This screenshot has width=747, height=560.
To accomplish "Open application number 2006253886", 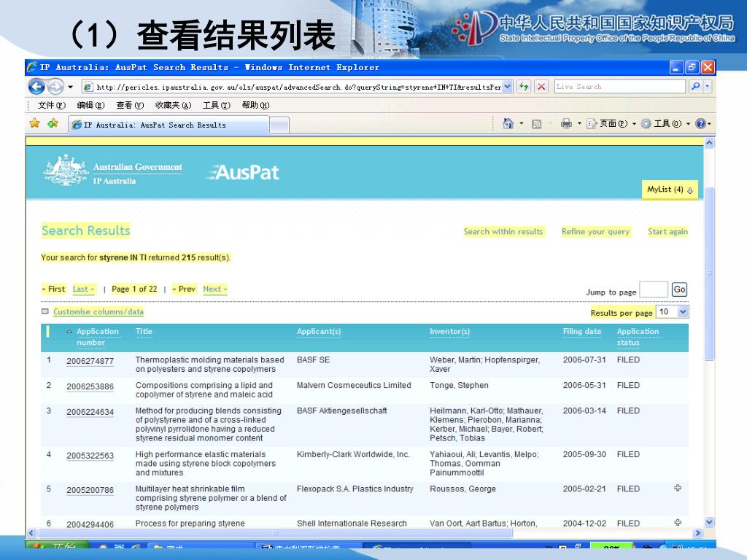I will coord(90,386).
